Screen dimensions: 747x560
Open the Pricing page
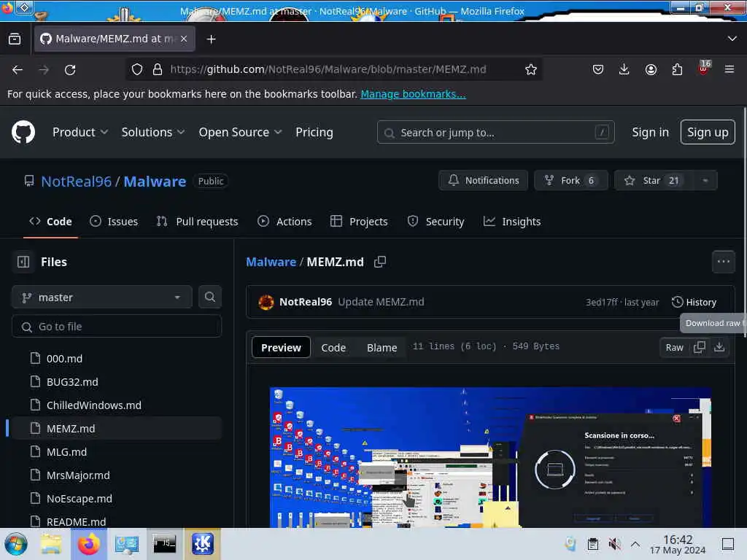314,132
